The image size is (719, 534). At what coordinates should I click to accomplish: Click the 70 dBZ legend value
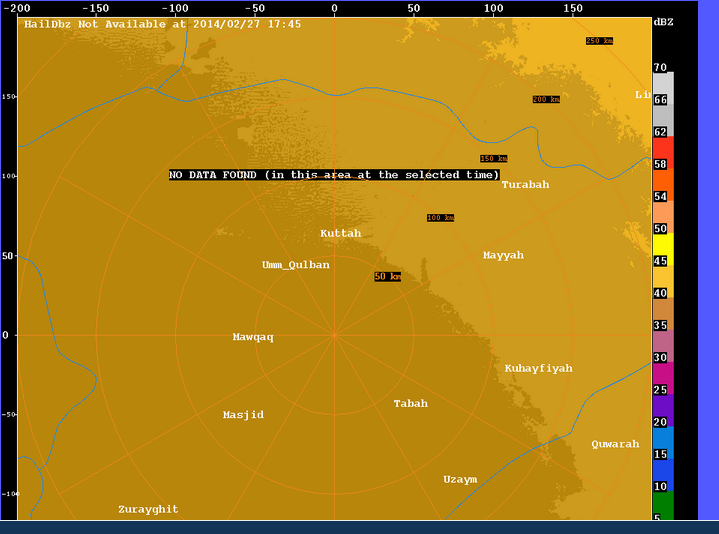pos(660,67)
